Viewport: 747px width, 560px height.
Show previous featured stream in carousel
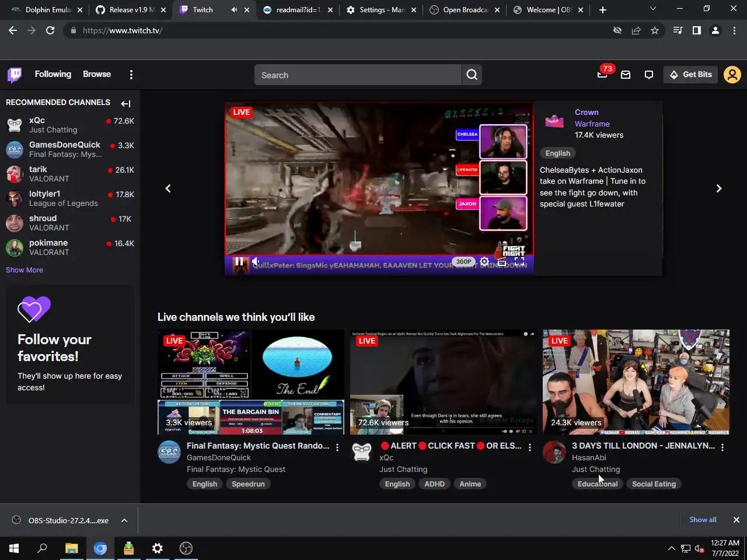point(168,188)
